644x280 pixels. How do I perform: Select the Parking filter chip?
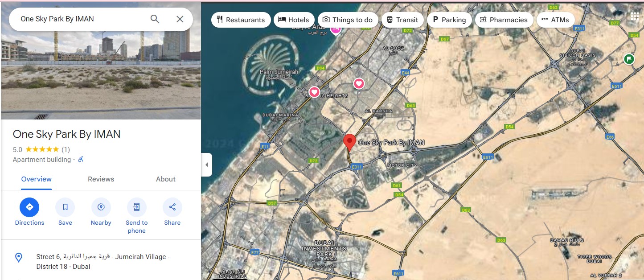449,20
